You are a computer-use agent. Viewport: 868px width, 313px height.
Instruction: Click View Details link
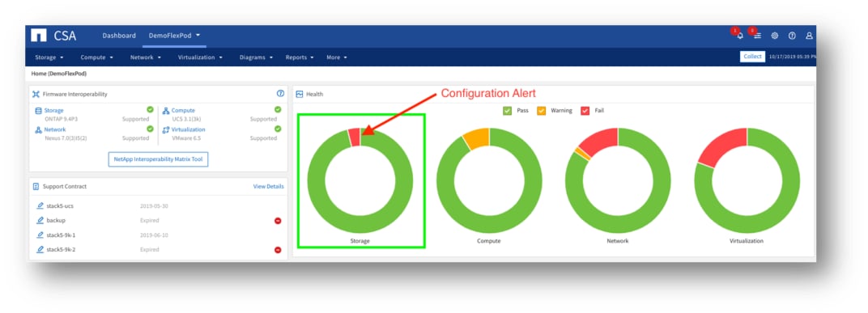pyautogui.click(x=269, y=186)
